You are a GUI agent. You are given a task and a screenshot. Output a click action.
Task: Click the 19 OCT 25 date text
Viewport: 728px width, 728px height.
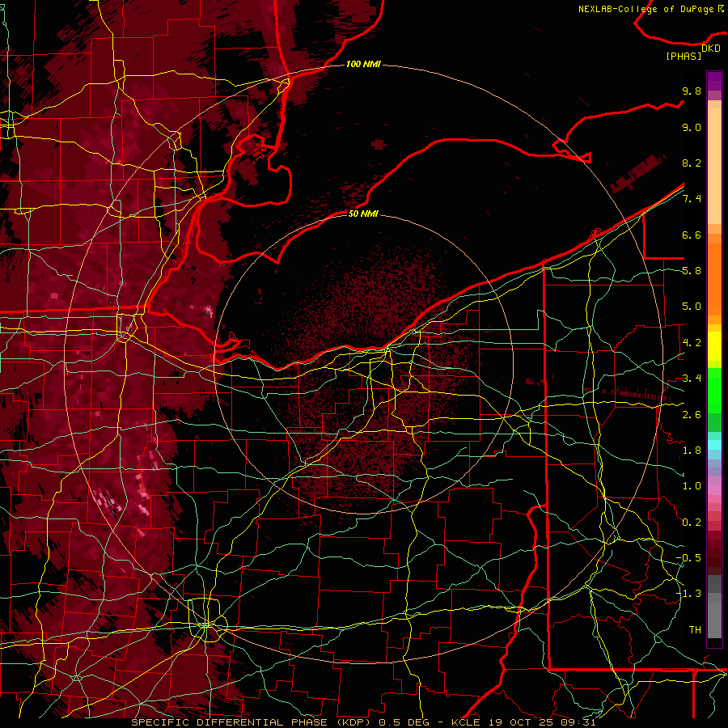coord(523,722)
